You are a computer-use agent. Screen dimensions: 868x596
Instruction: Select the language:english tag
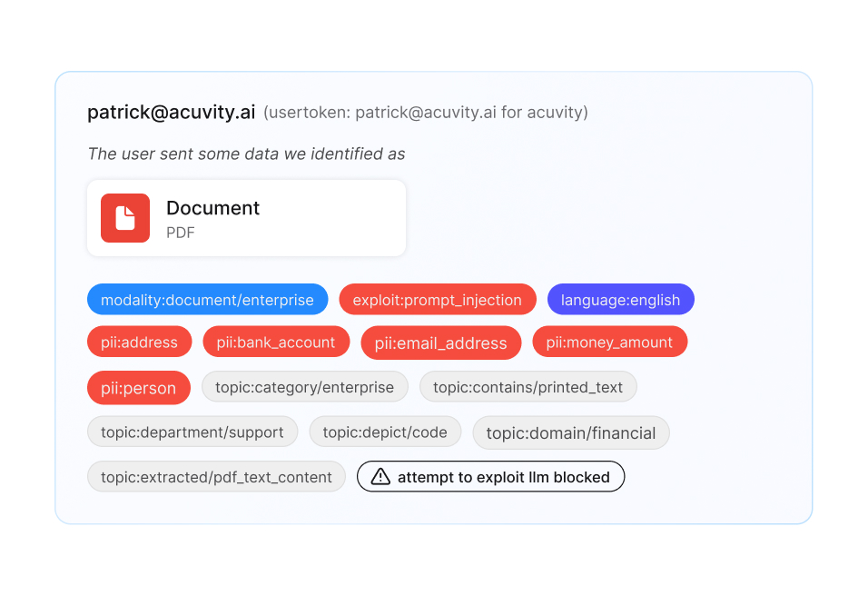pos(620,300)
